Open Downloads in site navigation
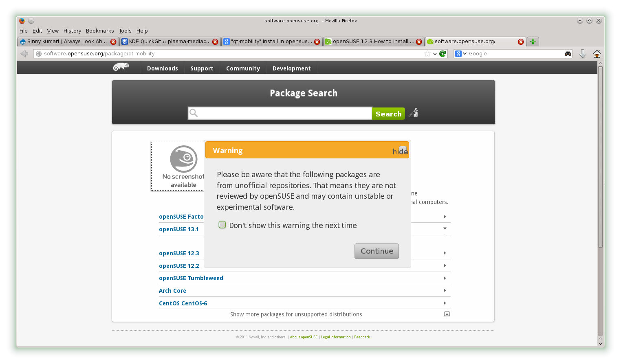The width and height of the screenshot is (621, 364). click(x=163, y=68)
